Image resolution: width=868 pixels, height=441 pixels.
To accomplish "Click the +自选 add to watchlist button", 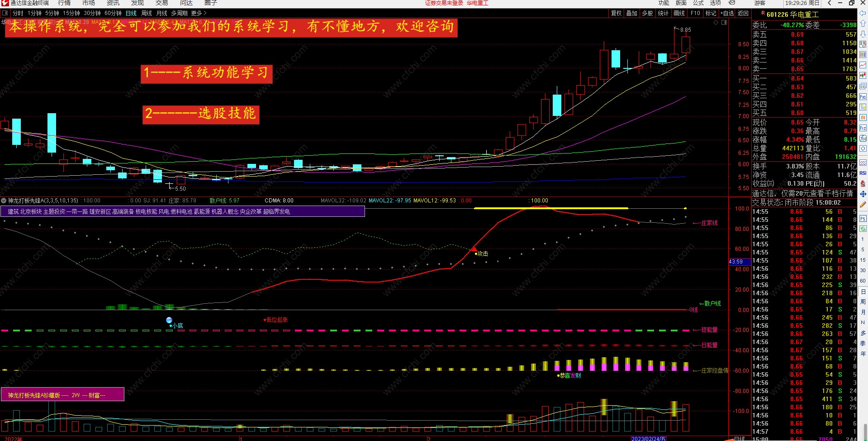I will [x=727, y=13].
